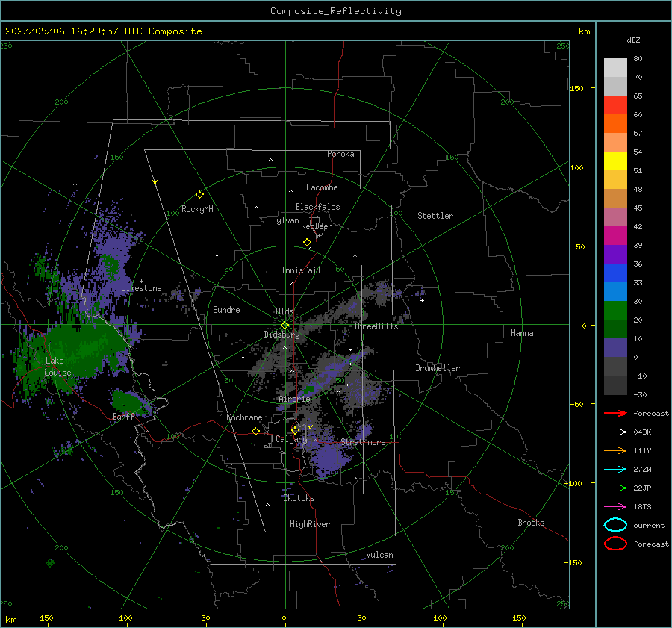This screenshot has width=672, height=628.
Task: Click the Vulcan label
Action: point(379,555)
